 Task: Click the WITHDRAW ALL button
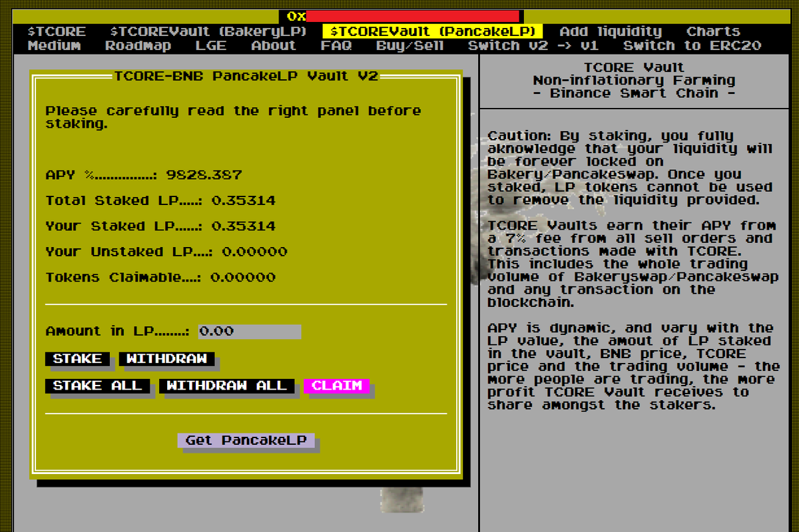pyautogui.click(x=226, y=386)
